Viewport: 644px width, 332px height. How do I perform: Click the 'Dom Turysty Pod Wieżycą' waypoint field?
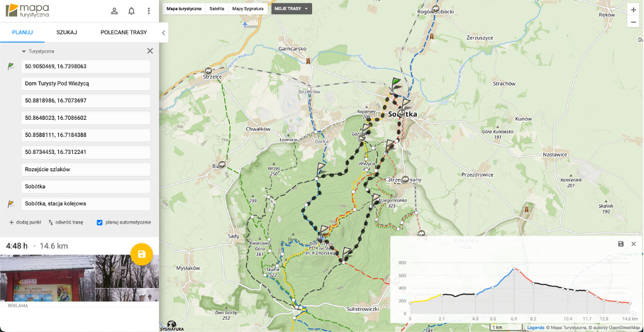(86, 83)
